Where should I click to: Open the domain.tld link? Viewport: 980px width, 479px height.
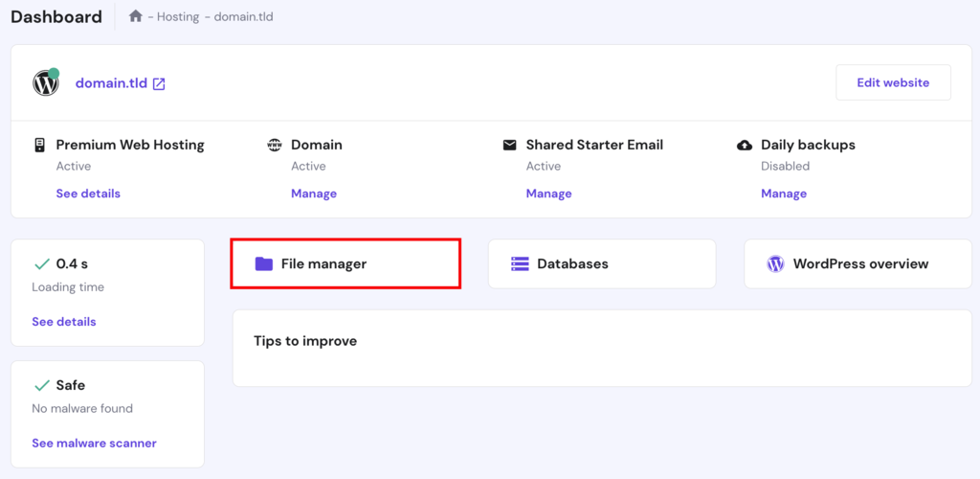point(111,83)
